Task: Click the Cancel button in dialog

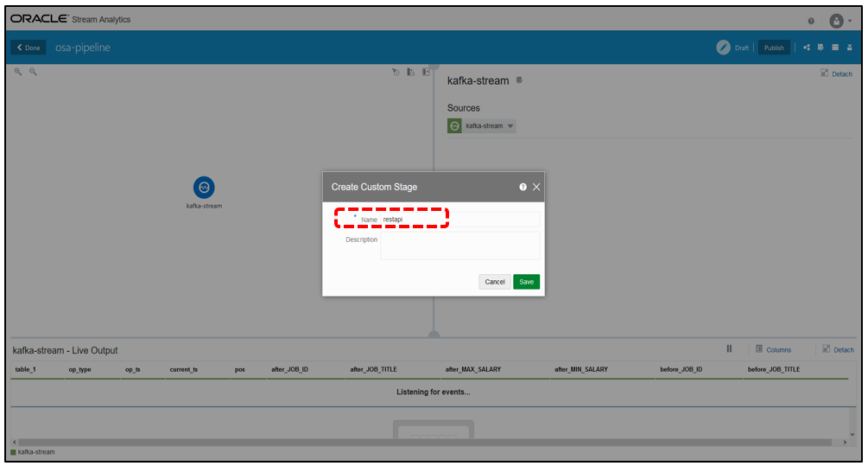Action: tap(495, 282)
